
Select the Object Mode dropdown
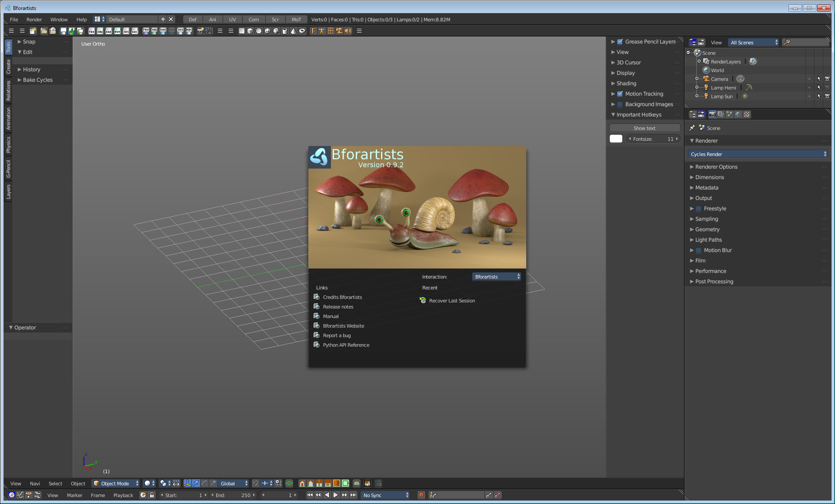(117, 483)
